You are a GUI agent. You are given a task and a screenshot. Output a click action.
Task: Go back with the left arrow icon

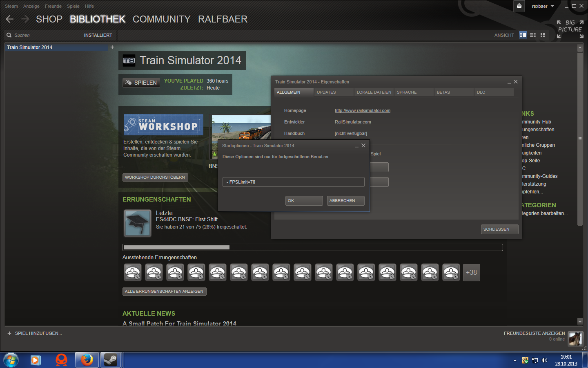click(10, 19)
